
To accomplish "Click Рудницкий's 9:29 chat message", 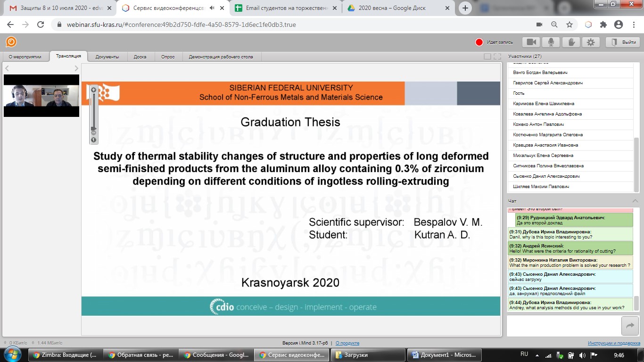I will click(x=574, y=220).
